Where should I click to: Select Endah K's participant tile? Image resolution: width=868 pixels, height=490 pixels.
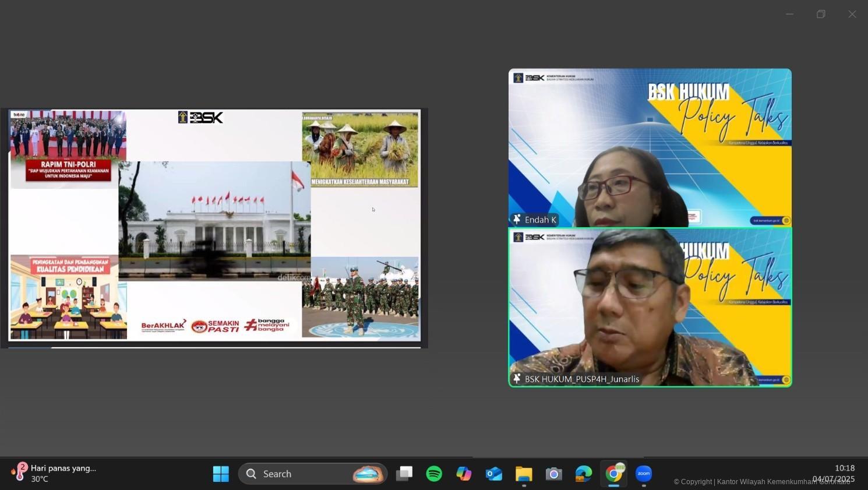click(x=650, y=147)
